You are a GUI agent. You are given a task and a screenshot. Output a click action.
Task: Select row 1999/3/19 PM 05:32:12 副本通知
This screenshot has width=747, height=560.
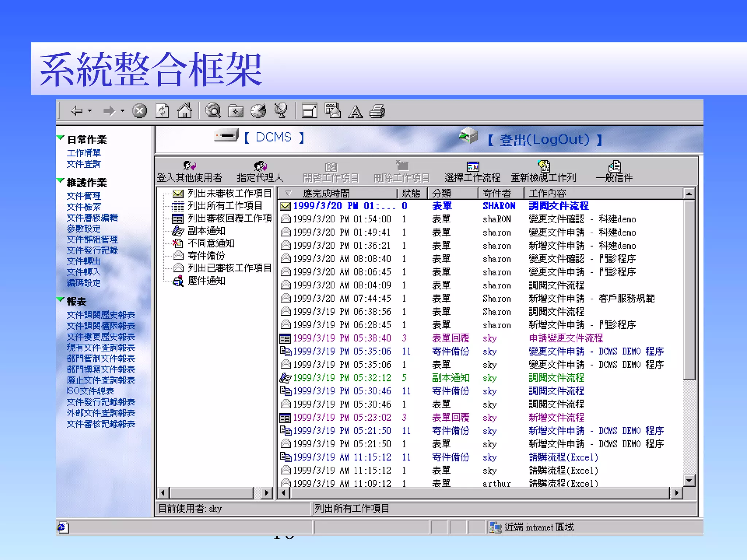click(x=480, y=378)
